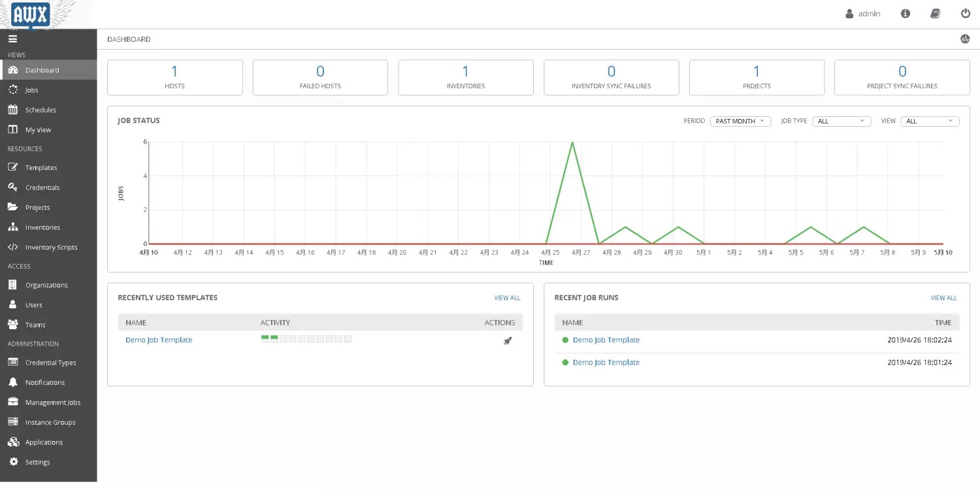The image size is (980, 490).
Task: Click View All in Recent Job Runs
Action: click(943, 298)
